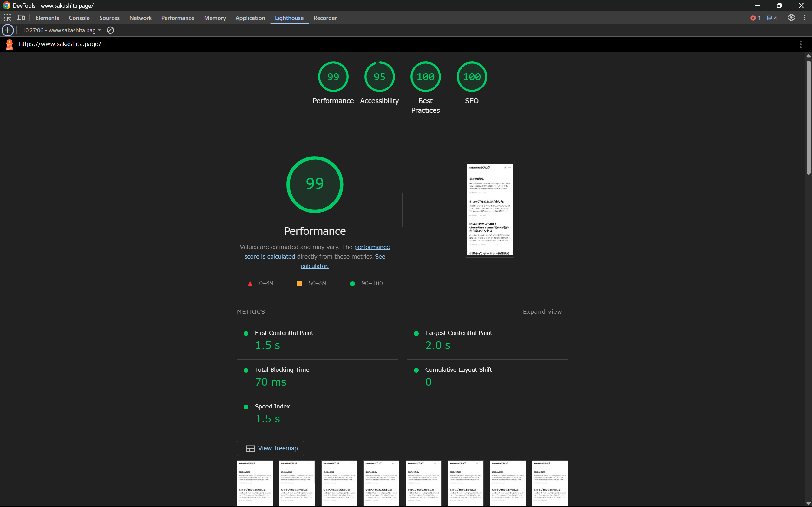Expand the First Contentful Paint metric
The height and width of the screenshot is (507, 812).
pos(284,333)
